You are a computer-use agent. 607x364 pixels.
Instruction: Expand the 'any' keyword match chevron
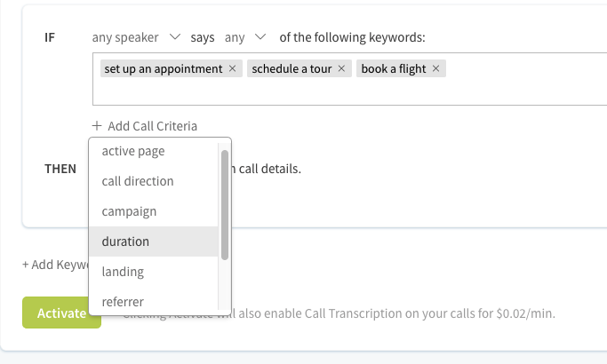click(260, 37)
